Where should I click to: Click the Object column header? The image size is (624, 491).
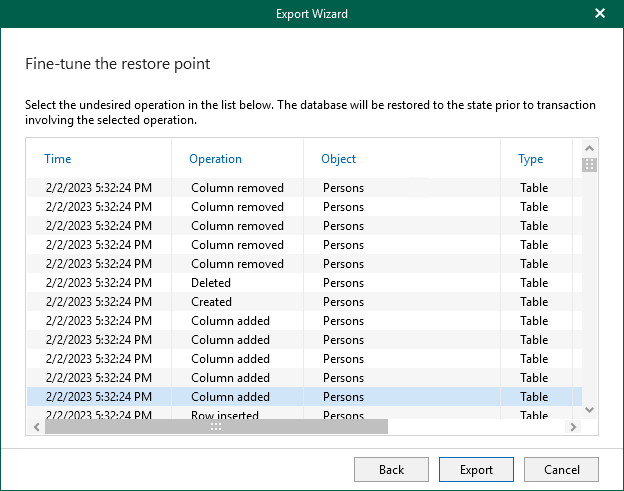pos(338,159)
